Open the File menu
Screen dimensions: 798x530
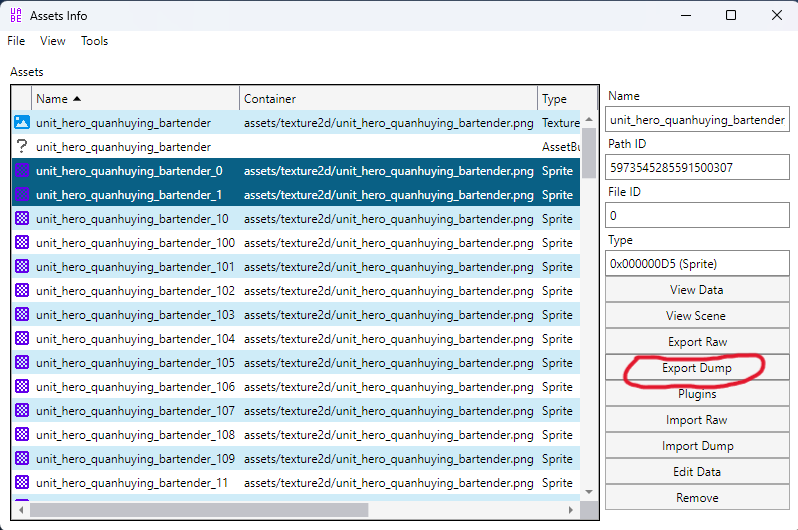click(16, 41)
